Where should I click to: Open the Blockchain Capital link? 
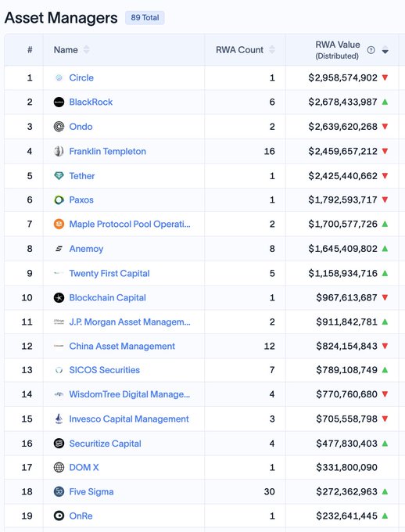[108, 297]
